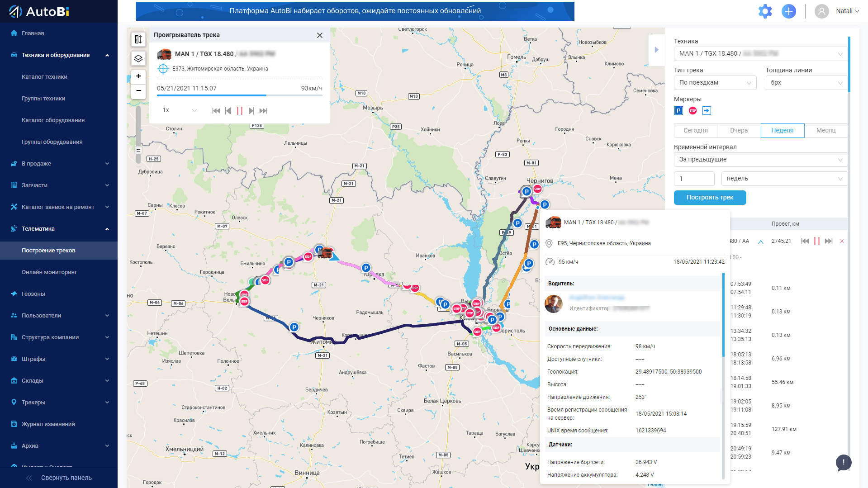Select the Месяц period tab
Image resolution: width=868 pixels, height=488 pixels.
[x=826, y=131]
